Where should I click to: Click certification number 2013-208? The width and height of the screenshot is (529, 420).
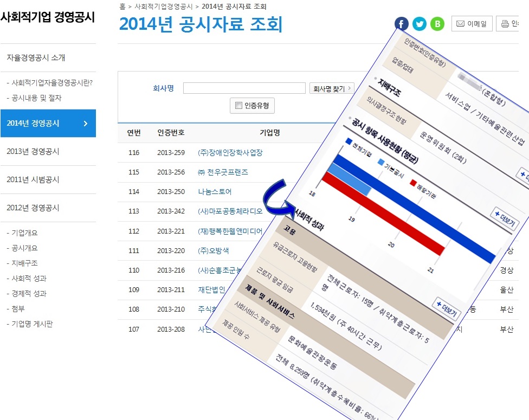(171, 329)
